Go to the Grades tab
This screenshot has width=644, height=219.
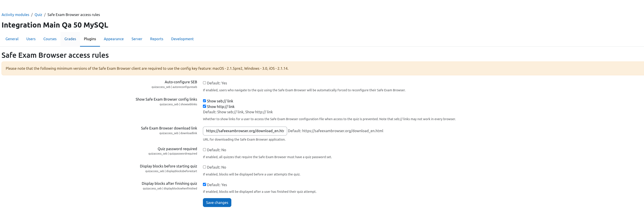point(70,39)
